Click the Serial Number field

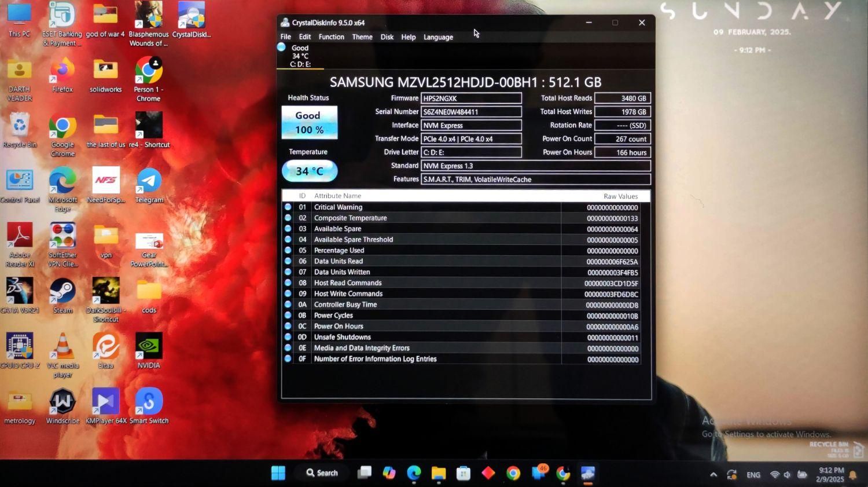pyautogui.click(x=471, y=112)
